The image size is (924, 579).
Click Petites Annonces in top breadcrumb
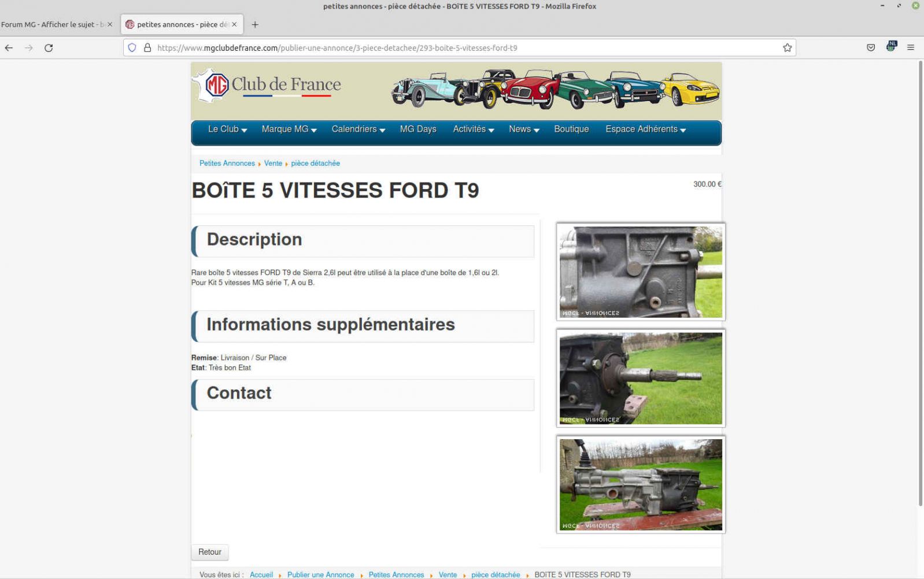pos(227,164)
